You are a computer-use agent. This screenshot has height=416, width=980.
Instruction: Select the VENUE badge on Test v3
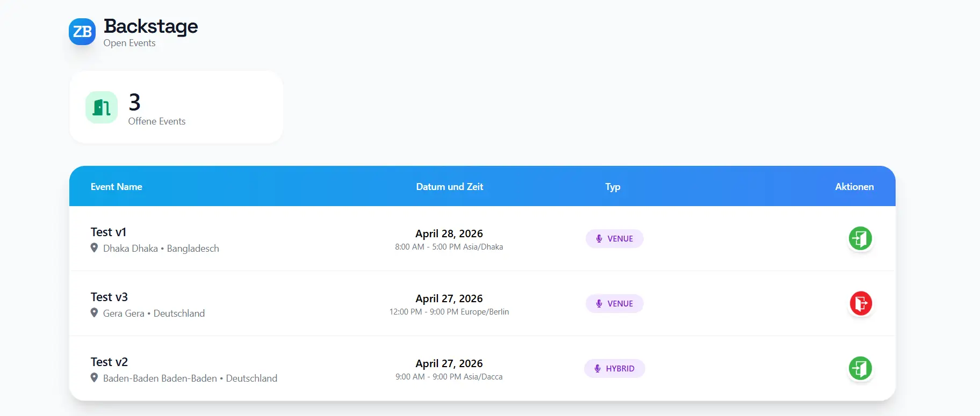(614, 304)
